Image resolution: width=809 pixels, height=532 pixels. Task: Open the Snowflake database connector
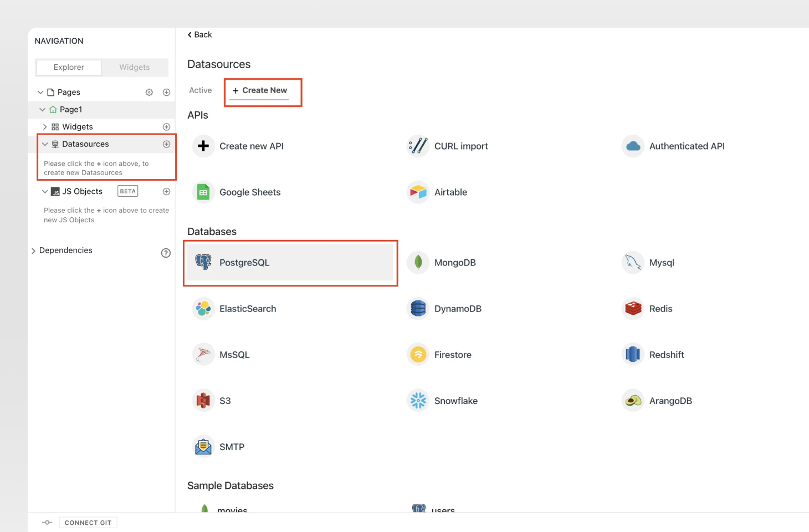coord(456,400)
